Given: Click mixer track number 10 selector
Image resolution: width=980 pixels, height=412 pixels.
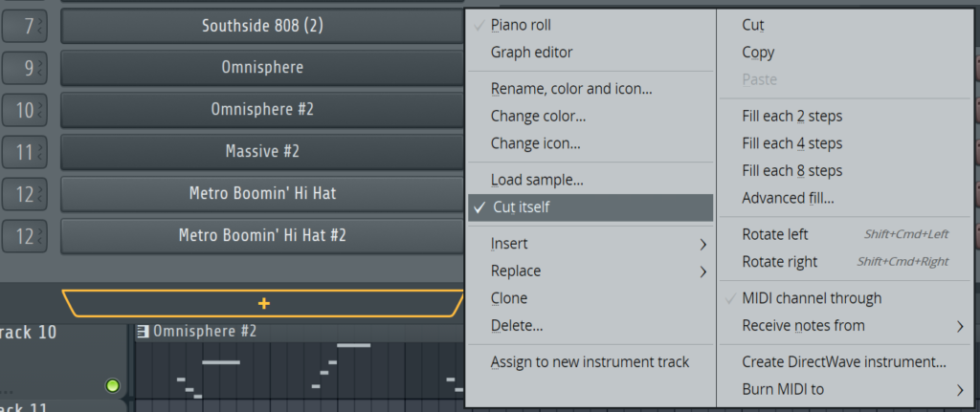Looking at the screenshot, I should [x=25, y=110].
